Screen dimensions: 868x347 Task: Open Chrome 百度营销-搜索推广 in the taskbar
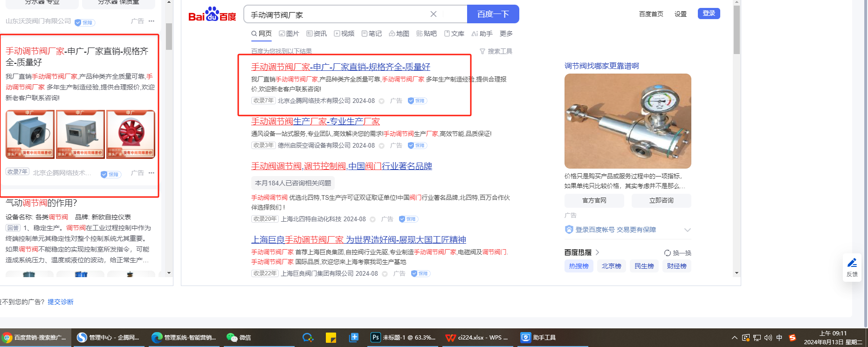[35, 338]
